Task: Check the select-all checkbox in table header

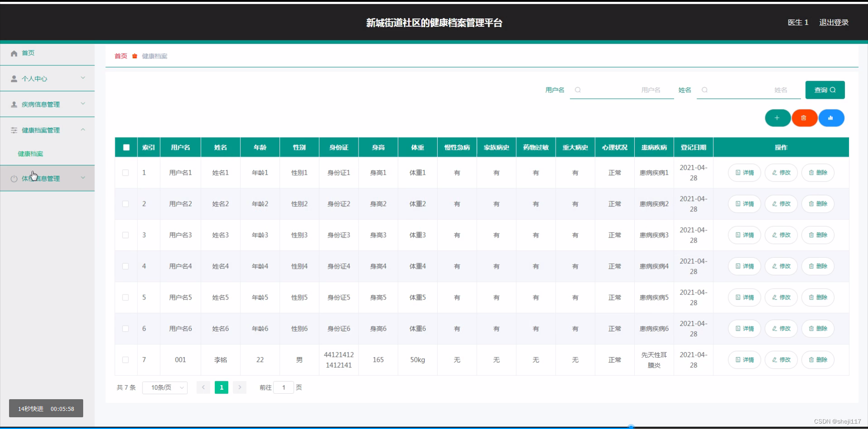Action: (126, 147)
